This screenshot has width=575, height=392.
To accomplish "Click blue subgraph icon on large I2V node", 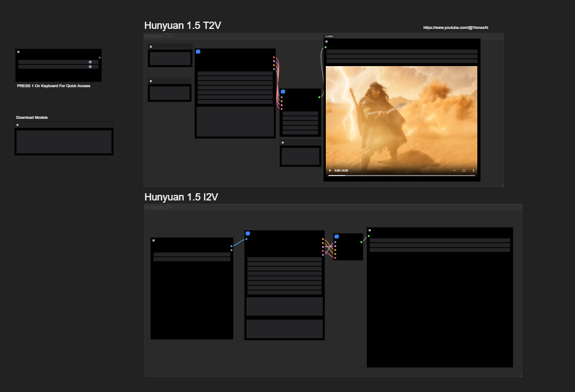I will pyautogui.click(x=248, y=234).
